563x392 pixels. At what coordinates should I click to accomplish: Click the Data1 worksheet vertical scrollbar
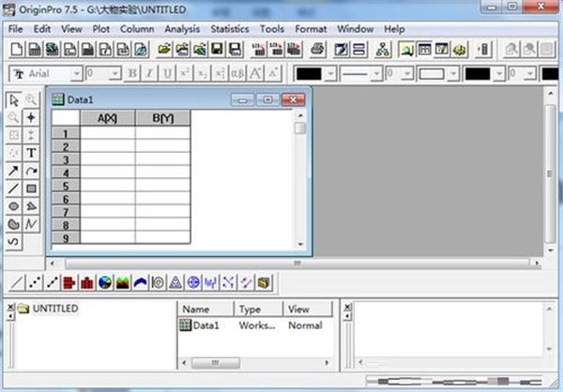click(x=300, y=179)
